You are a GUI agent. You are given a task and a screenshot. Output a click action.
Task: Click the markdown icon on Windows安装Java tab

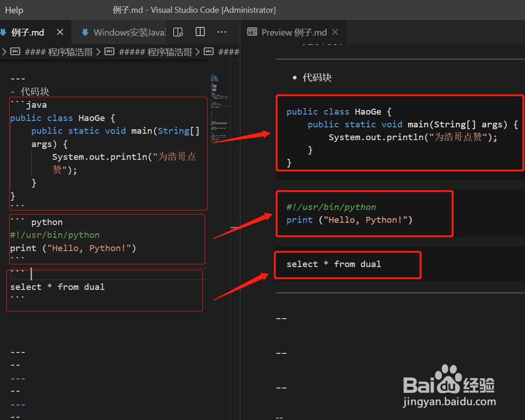85,32
